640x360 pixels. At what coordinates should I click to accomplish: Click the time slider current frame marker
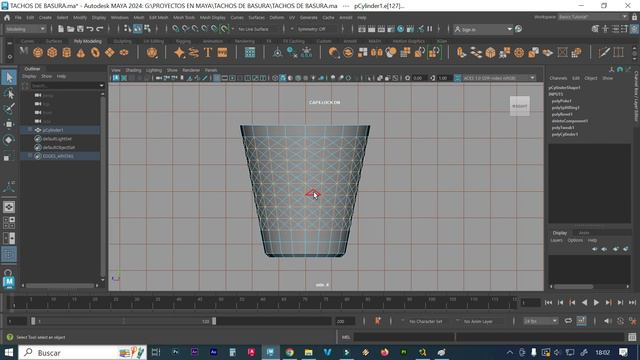(13, 302)
